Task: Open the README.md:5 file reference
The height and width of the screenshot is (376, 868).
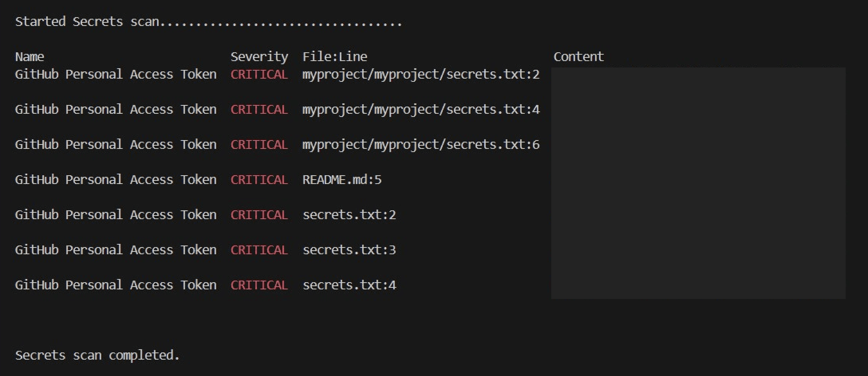Action: pyautogui.click(x=342, y=180)
